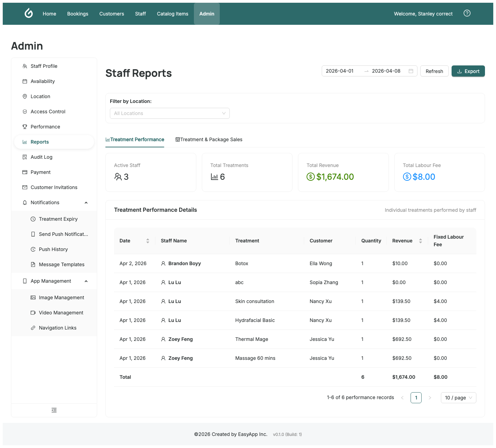Viewport: 496px width, 448px height.
Task: Click customer Sopia Zhang cell
Action: [x=324, y=282]
